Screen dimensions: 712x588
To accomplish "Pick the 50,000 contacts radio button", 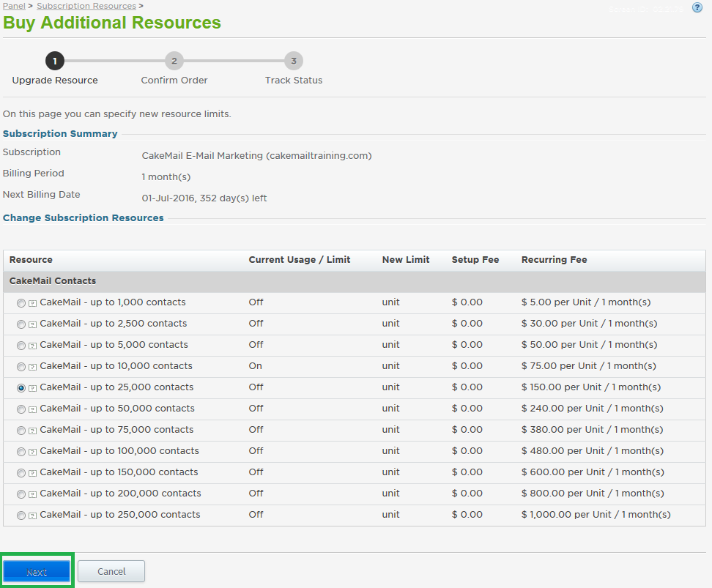I will (21, 409).
